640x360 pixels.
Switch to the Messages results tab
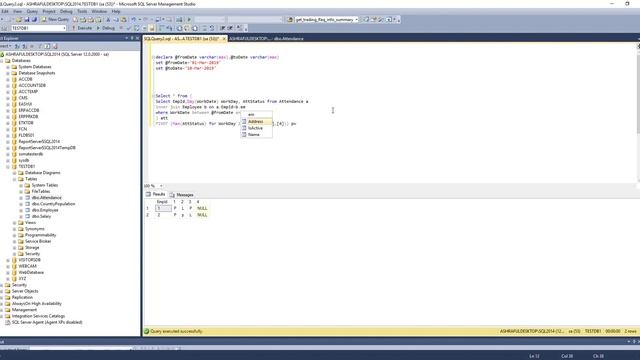[182, 195]
